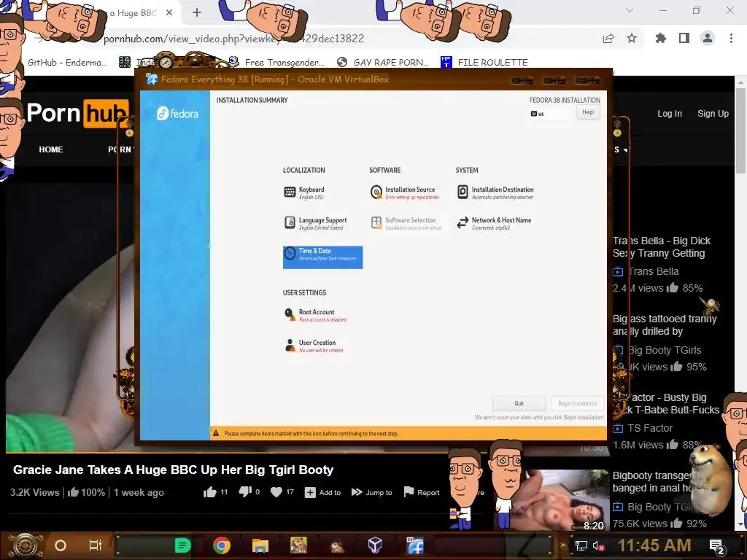The height and width of the screenshot is (560, 747).
Task: Switch to Chrome from the taskbar
Action: click(222, 545)
